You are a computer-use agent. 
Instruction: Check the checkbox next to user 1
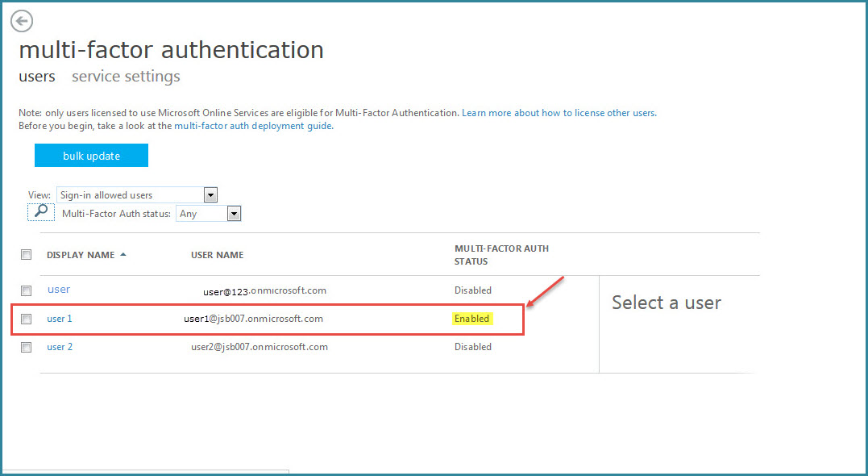(26, 319)
